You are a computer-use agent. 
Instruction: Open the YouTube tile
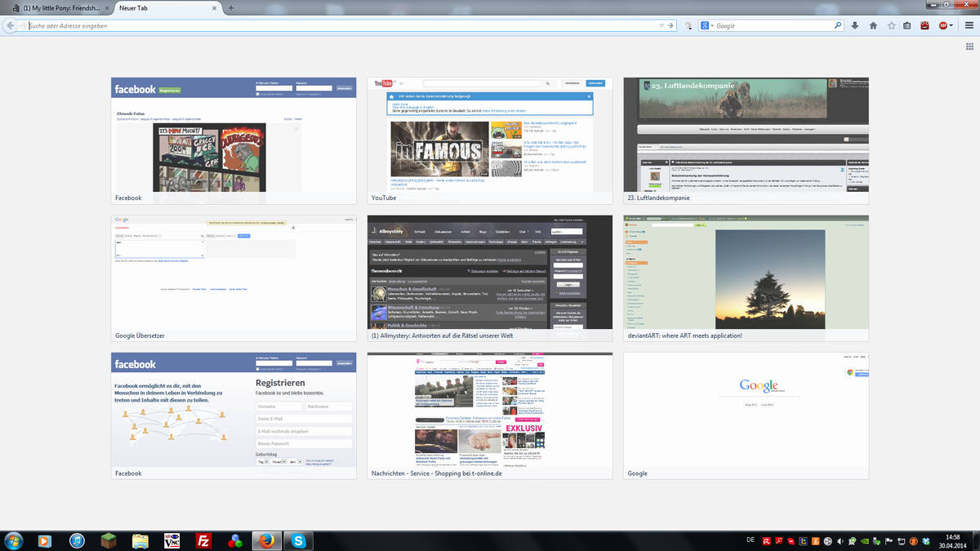tap(490, 140)
